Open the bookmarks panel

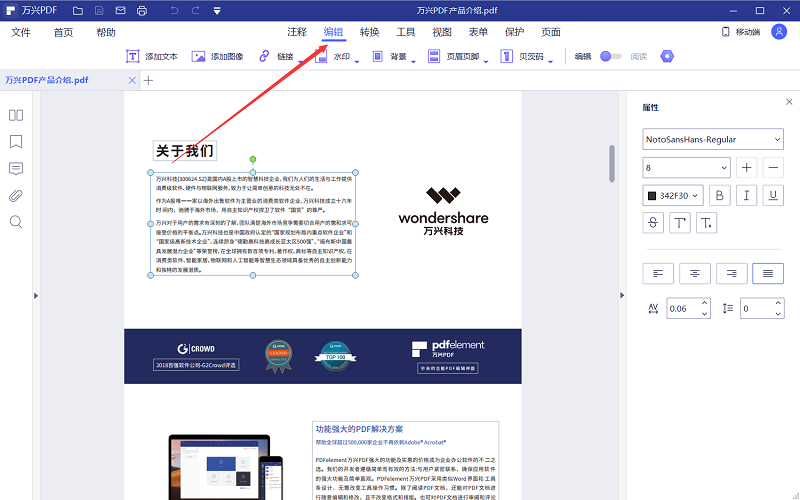coord(16,141)
